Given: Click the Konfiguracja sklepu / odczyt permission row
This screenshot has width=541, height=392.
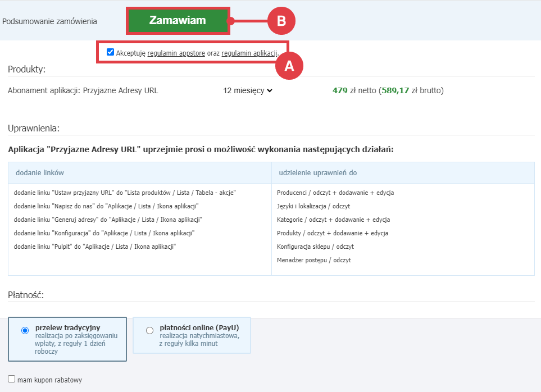Looking at the screenshot, I should point(315,247).
